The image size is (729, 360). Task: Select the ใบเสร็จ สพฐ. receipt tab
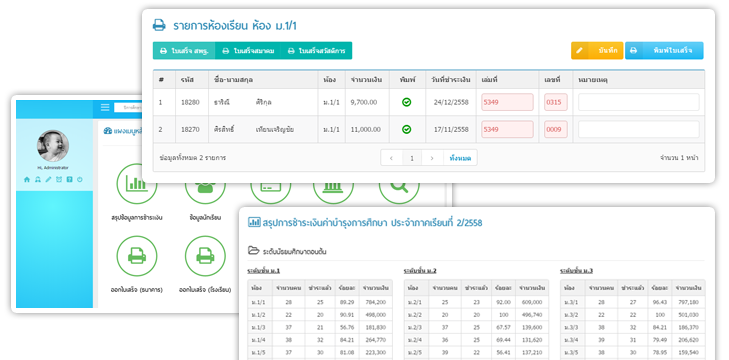(x=184, y=51)
